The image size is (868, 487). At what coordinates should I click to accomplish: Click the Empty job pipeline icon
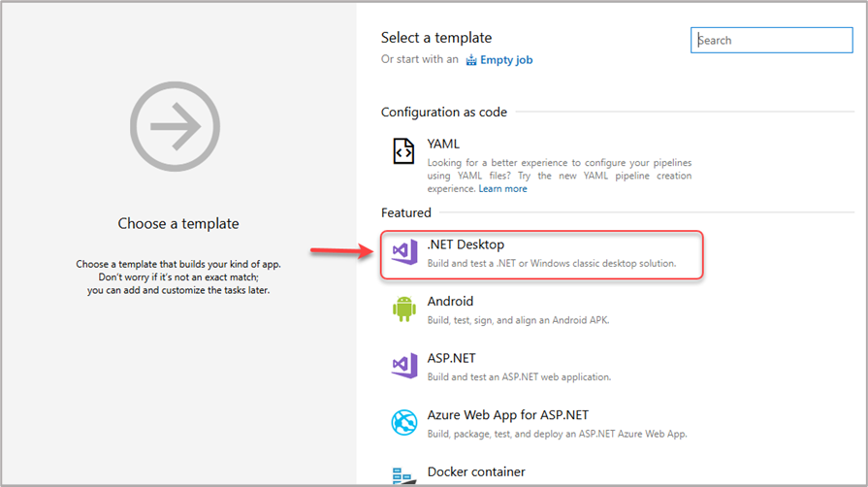point(471,60)
